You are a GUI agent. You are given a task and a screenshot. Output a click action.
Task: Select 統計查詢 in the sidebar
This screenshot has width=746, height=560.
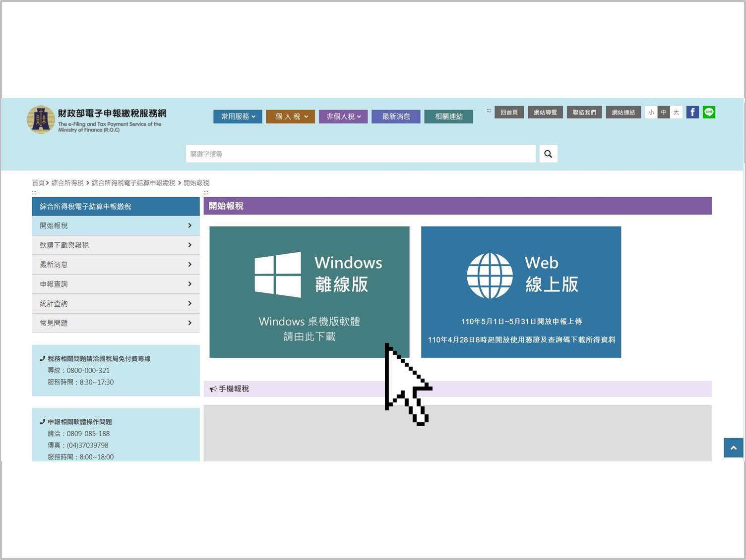pyautogui.click(x=116, y=303)
